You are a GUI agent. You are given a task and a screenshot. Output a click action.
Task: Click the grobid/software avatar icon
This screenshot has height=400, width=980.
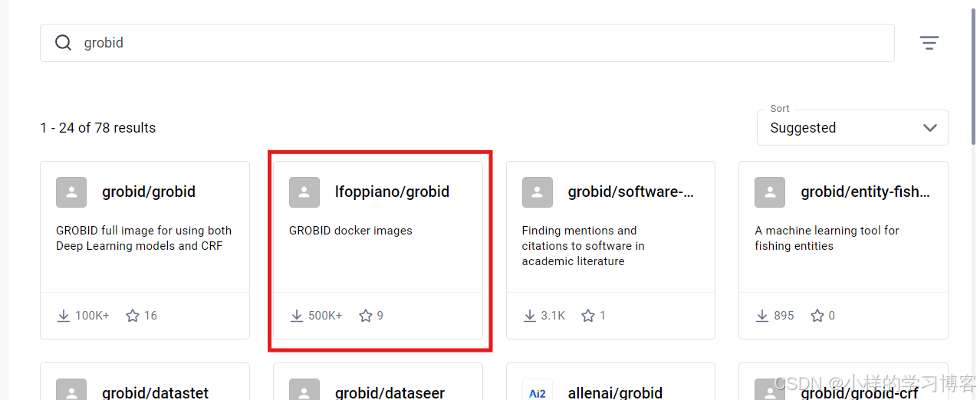click(538, 192)
